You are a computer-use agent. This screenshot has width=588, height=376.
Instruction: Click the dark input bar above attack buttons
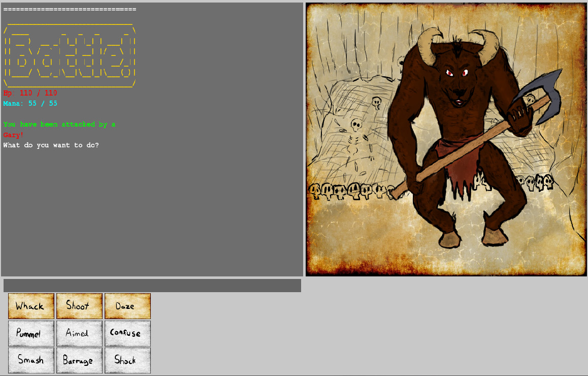(x=152, y=286)
